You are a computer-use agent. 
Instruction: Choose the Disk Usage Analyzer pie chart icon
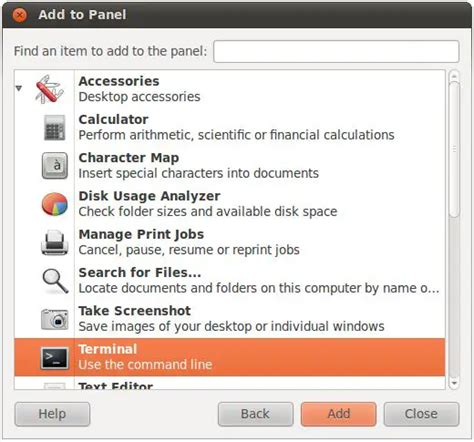(x=55, y=204)
